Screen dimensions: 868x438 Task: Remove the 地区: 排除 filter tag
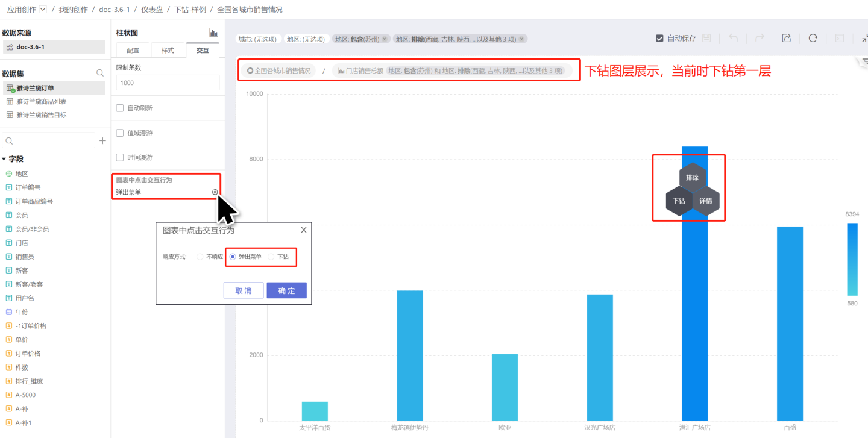pos(521,39)
